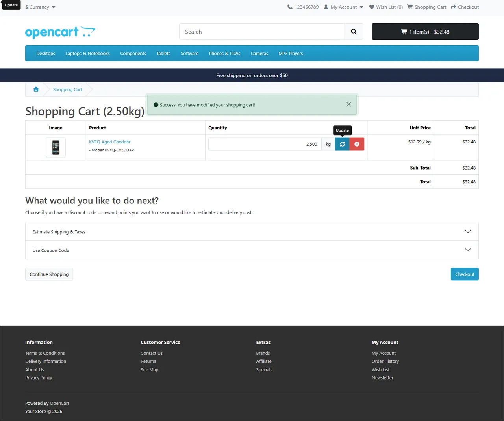The width and height of the screenshot is (504, 421).
Task: Click phone number 123456789 link
Action: point(303,7)
